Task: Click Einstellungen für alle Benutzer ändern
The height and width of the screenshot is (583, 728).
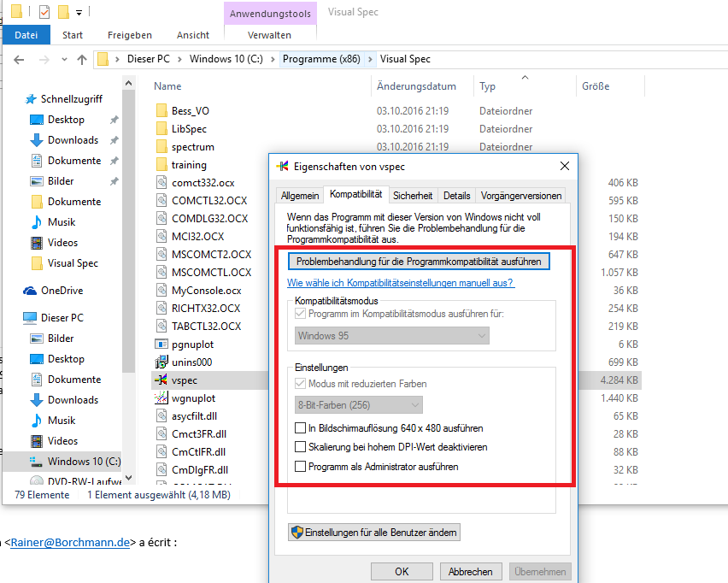Action: pyautogui.click(x=374, y=533)
